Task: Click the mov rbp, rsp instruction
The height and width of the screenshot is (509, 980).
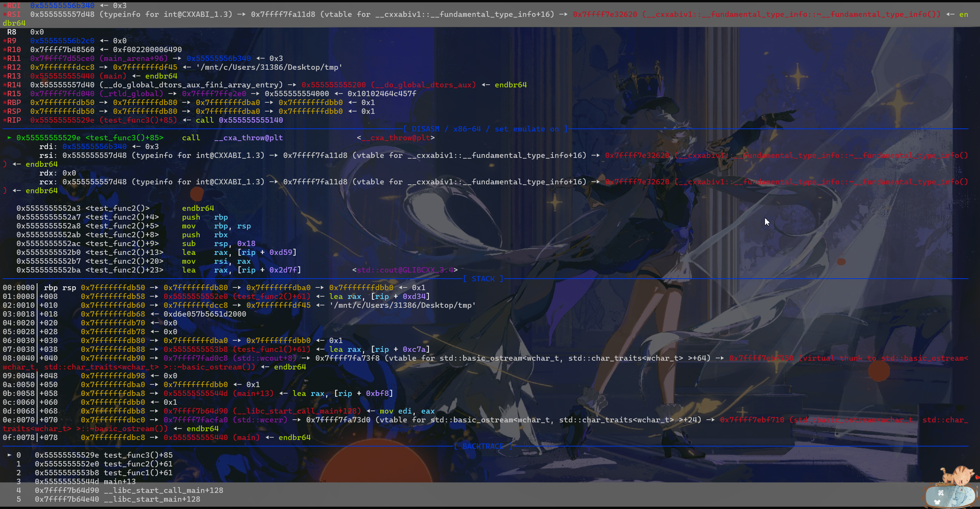Action: 216,226
